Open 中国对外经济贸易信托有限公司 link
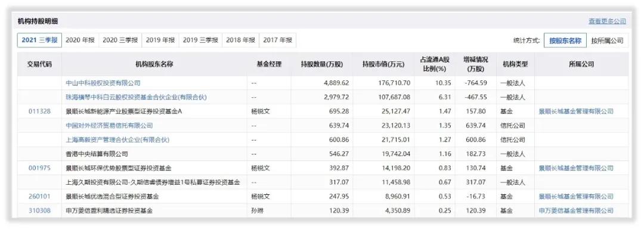Viewport: 644px width, 230px height. [x=109, y=126]
